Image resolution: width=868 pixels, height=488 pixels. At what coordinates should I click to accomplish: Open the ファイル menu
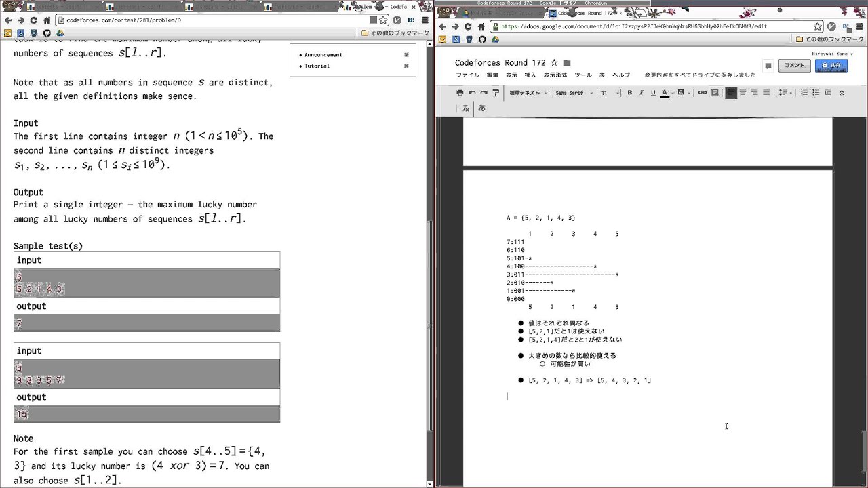tap(468, 75)
